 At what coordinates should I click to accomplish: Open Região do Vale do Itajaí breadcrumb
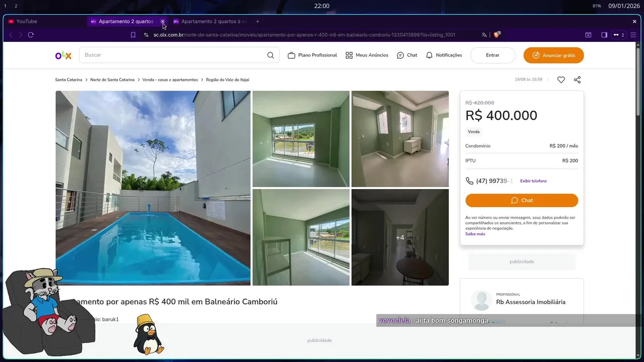point(227,80)
